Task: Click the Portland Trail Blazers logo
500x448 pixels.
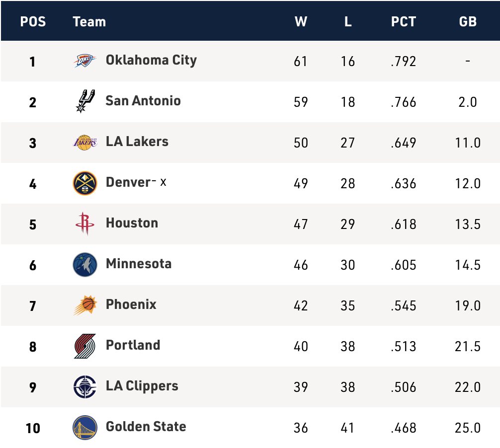Action: (x=84, y=346)
